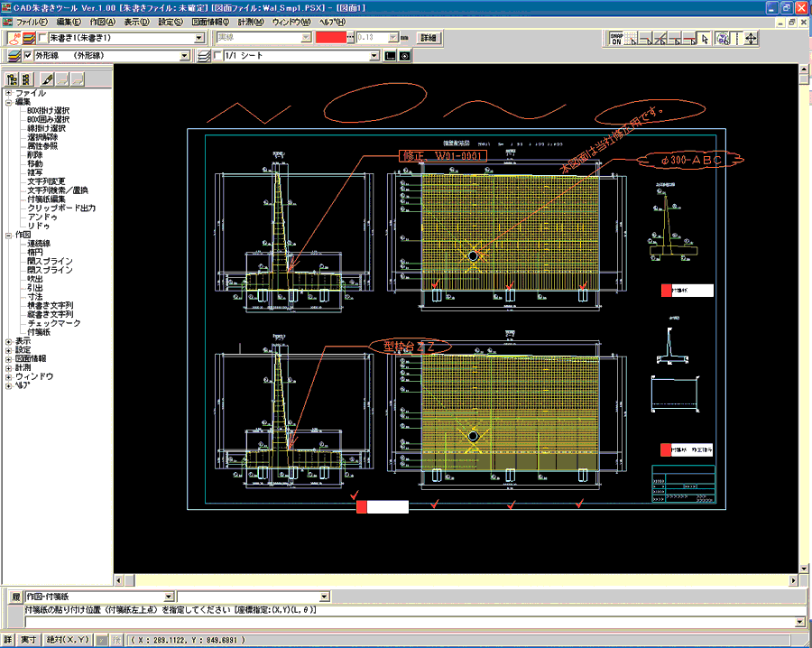Open the 図面情報(I) menu
Image resolution: width=812 pixels, height=648 pixels.
(x=211, y=21)
